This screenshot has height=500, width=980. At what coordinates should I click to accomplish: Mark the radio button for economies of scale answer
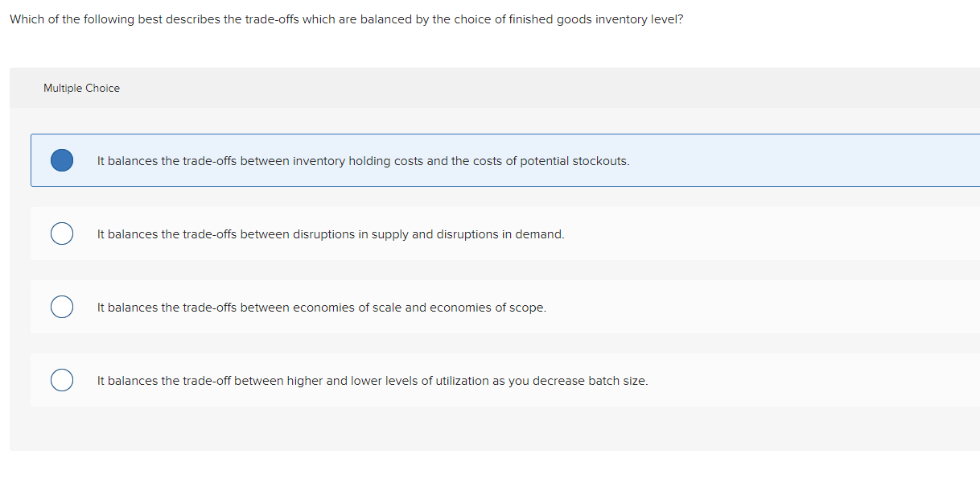point(62,307)
